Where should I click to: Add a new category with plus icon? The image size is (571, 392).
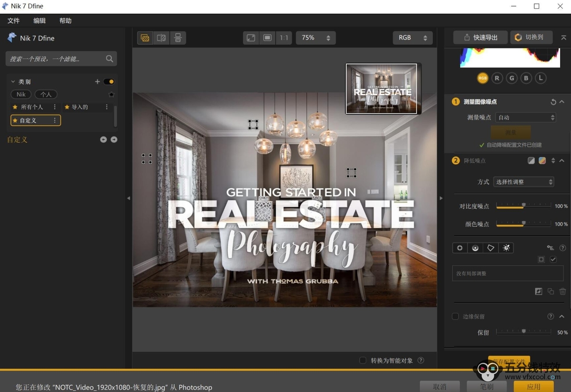[x=98, y=82]
